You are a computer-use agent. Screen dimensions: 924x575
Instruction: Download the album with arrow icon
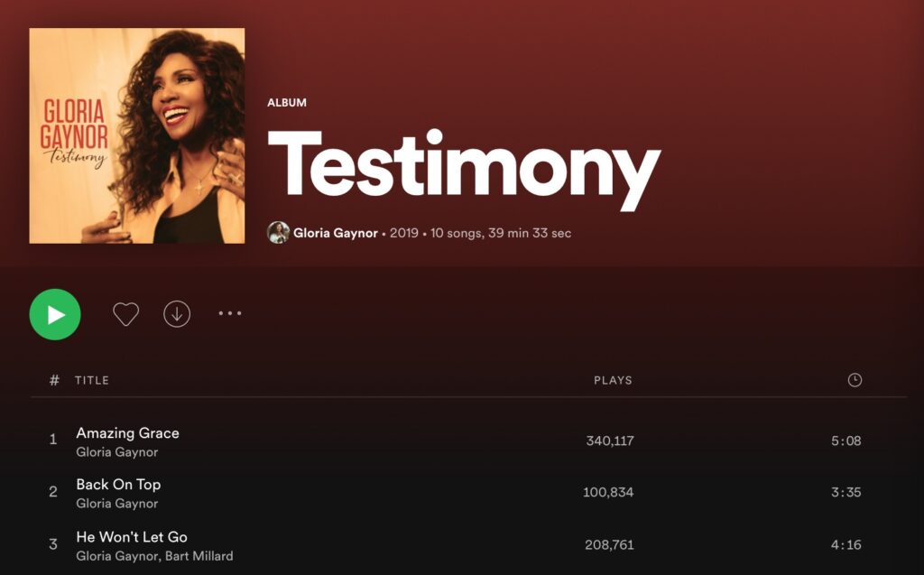[x=177, y=314]
